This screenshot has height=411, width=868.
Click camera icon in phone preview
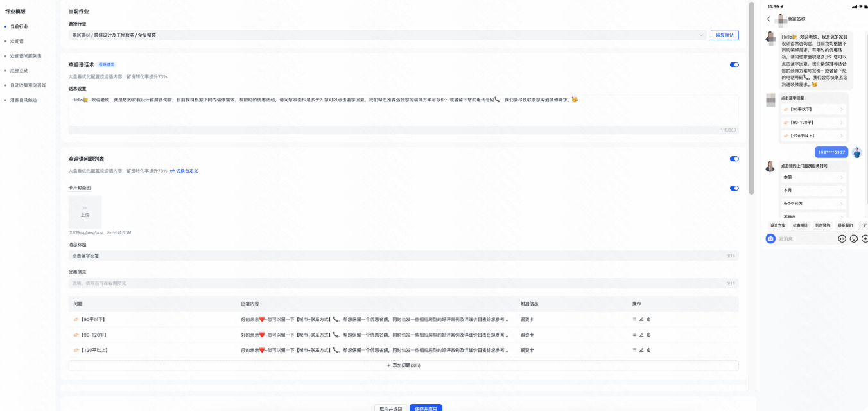pos(770,239)
